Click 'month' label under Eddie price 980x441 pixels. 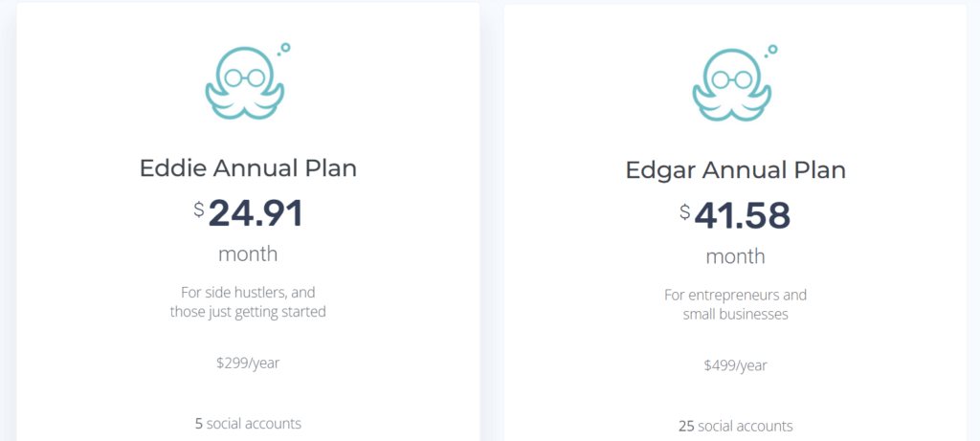[248, 254]
